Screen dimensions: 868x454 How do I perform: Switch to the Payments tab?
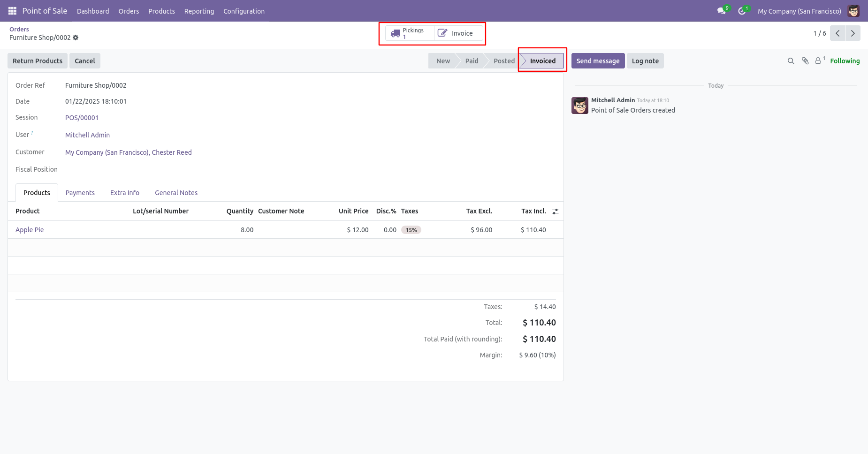[x=80, y=193]
